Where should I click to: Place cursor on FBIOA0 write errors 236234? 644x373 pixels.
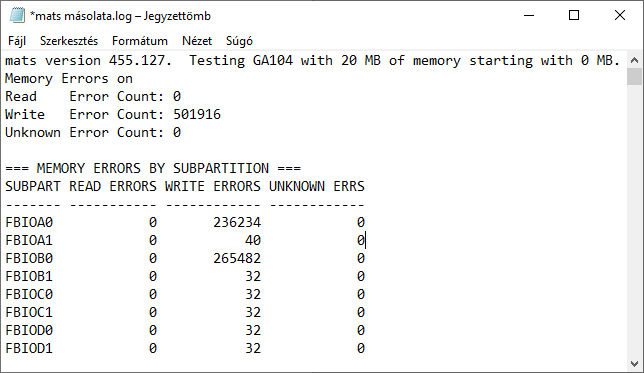(237, 222)
